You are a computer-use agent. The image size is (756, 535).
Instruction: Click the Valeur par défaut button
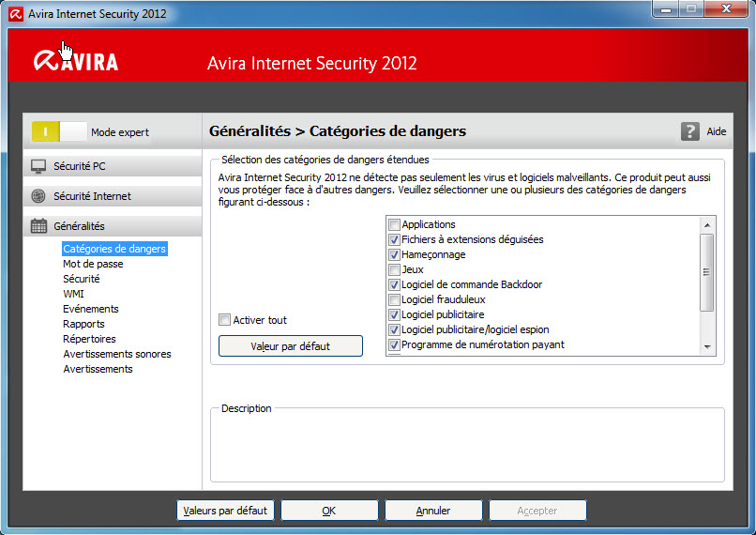tap(290, 346)
